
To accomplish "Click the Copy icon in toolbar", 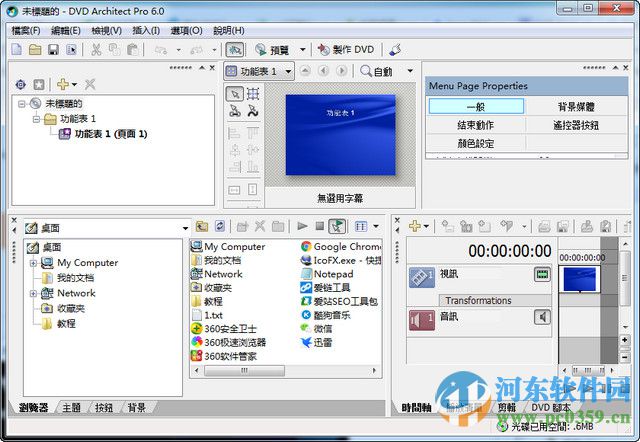I will 114,50.
